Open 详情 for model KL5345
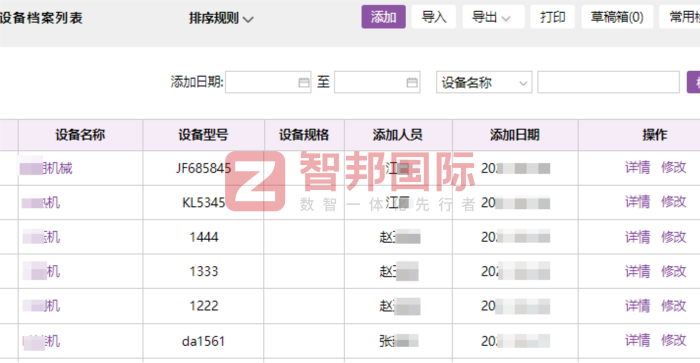Viewport: 700px width, 363px height. pos(638,202)
